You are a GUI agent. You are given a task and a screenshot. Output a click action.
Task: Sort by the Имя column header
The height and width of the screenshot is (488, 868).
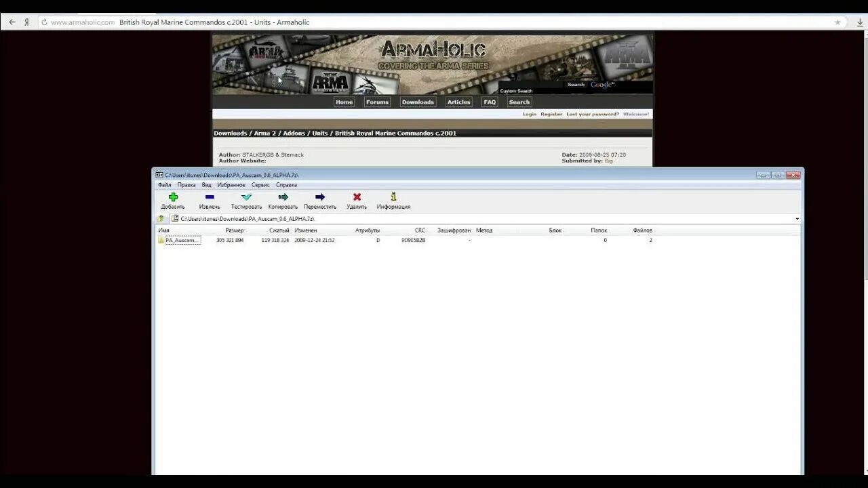(164, 230)
